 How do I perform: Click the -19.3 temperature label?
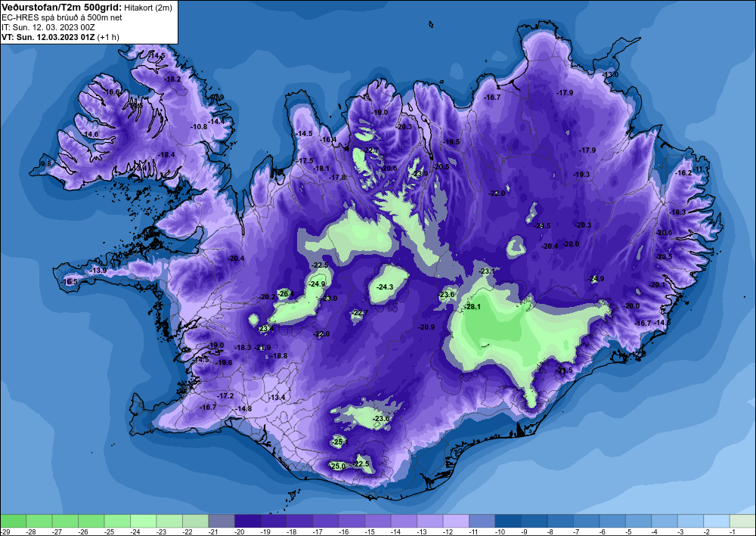(581, 175)
